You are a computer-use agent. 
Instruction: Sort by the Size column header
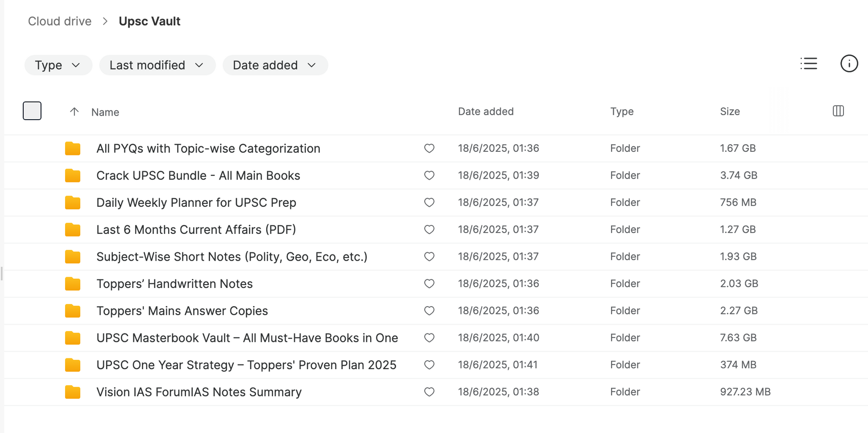pos(730,112)
